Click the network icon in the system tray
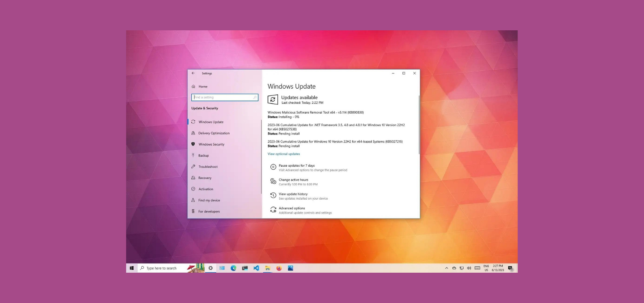Viewport: 644px width, 303px height. (461, 268)
